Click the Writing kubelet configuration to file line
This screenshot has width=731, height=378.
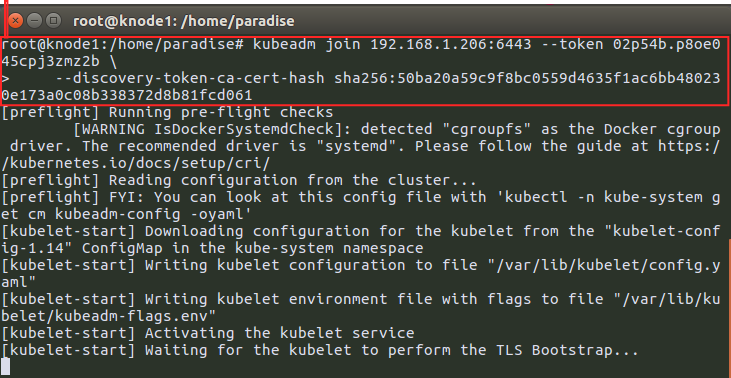[361, 274]
